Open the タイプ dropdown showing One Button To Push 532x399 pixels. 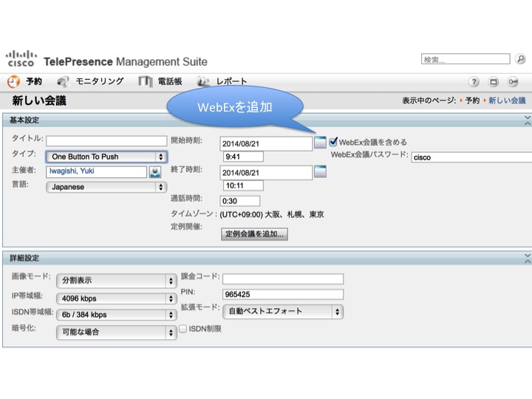click(x=106, y=157)
